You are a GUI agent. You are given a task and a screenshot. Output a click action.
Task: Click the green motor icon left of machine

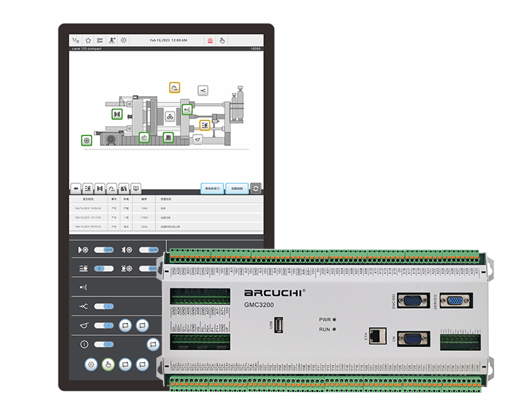click(x=87, y=140)
